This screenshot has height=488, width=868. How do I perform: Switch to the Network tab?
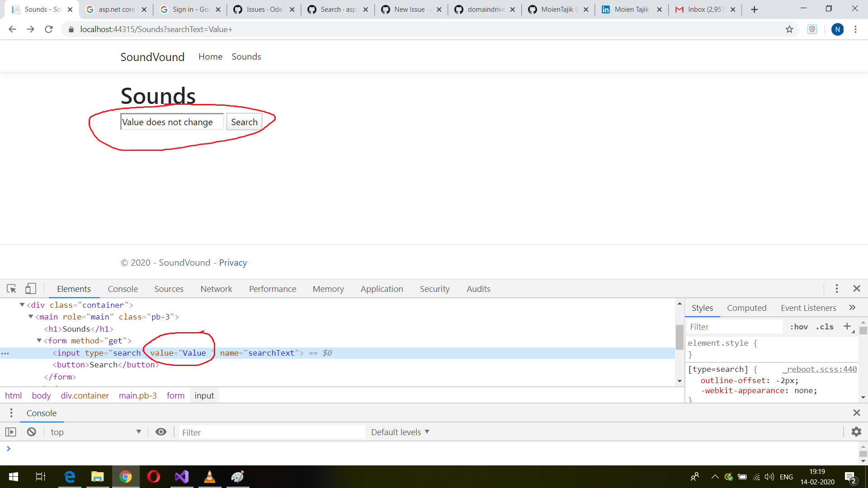point(216,289)
